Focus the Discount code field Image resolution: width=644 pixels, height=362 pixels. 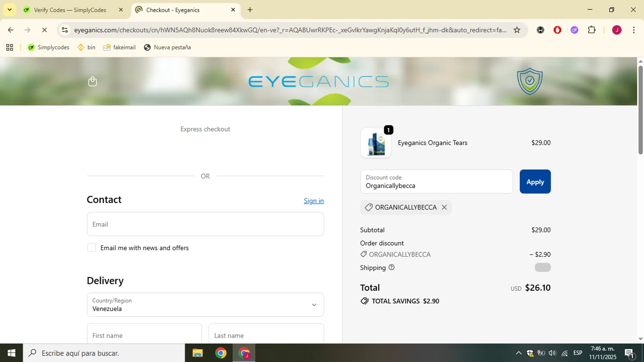(x=437, y=182)
